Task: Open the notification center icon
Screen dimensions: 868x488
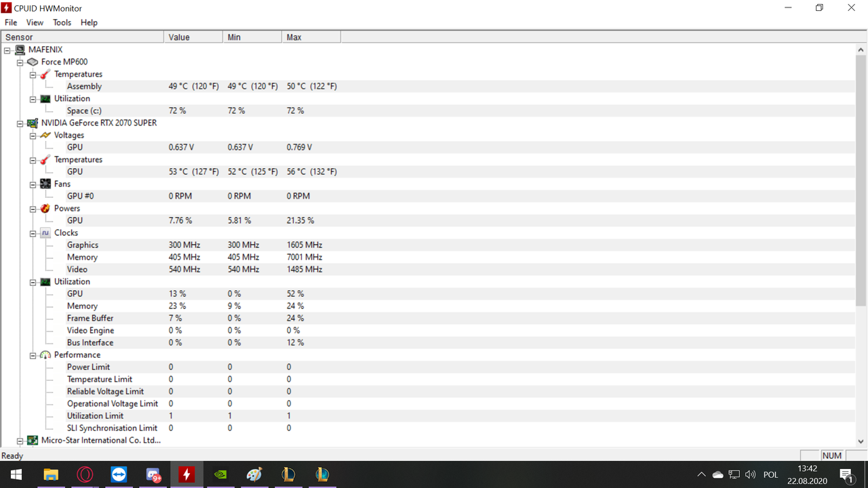Action: (x=846, y=474)
